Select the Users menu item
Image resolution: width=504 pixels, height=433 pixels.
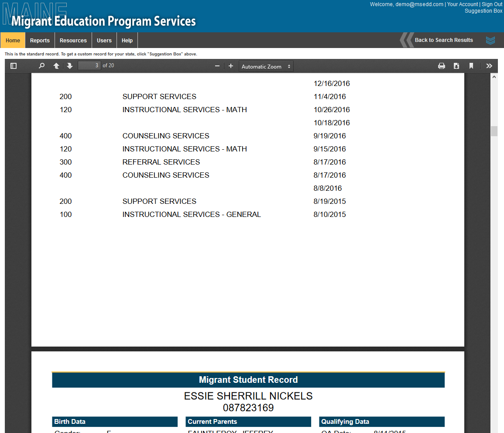coord(104,40)
